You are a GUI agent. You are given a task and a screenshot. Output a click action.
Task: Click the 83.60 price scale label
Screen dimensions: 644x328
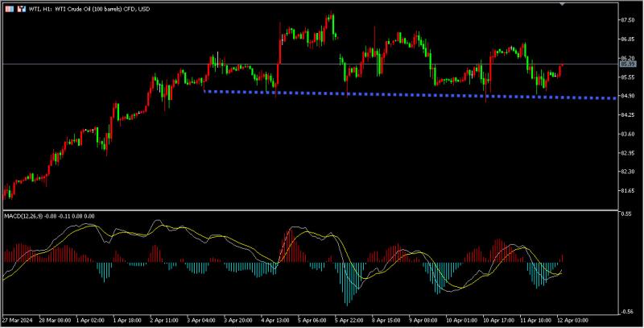coord(629,134)
